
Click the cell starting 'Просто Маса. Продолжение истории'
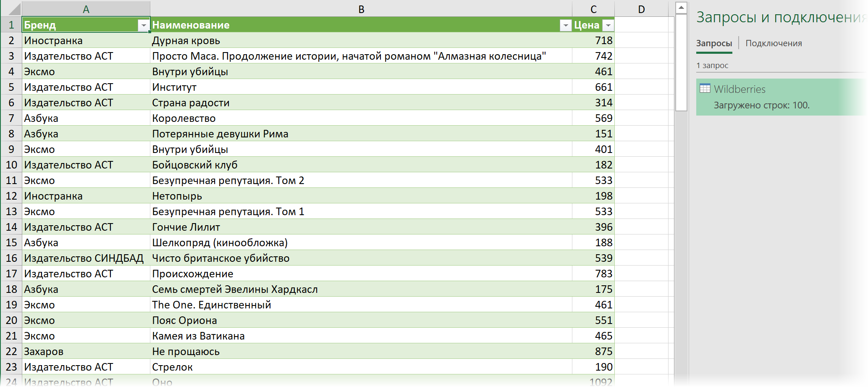point(361,56)
